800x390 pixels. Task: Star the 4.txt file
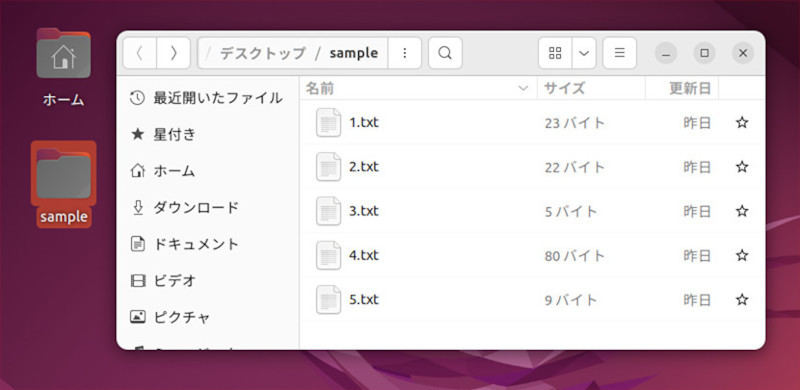[742, 255]
